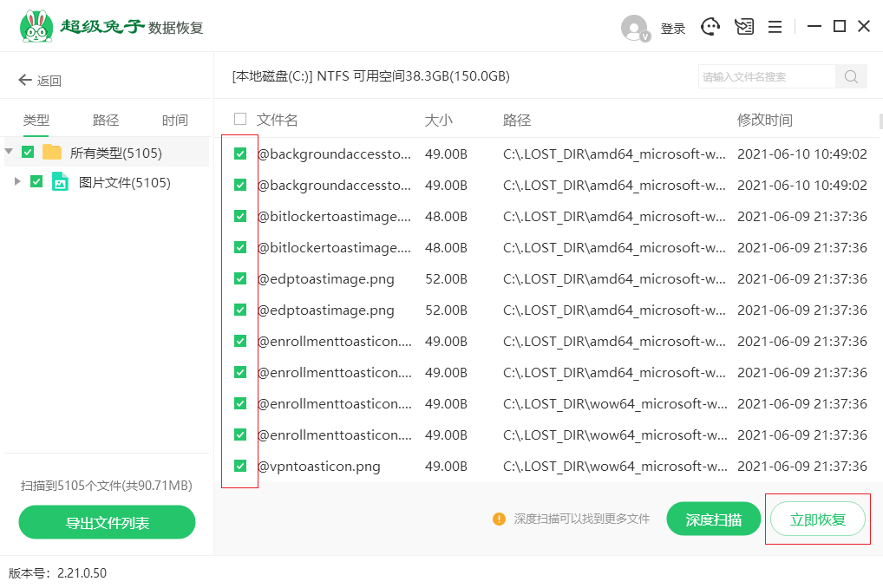883x588 pixels.
Task: Start the deep scan button
Action: point(713,519)
